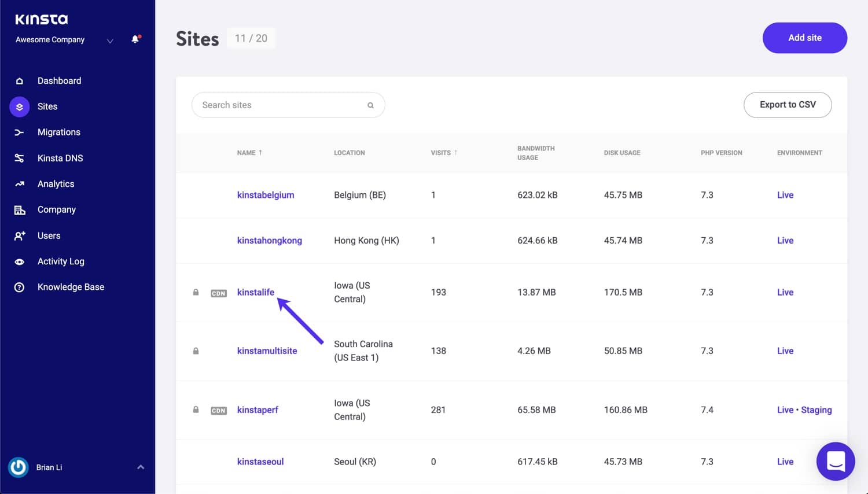Open the kinstabelgium site
This screenshot has width=868, height=494.
tap(266, 195)
